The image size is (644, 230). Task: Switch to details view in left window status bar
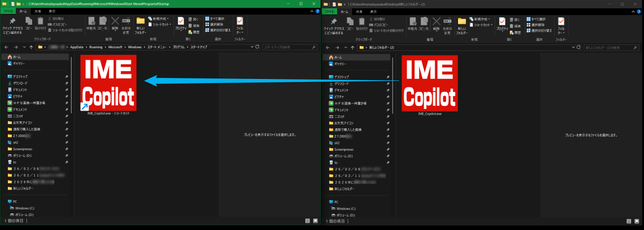pyautogui.click(x=308, y=221)
